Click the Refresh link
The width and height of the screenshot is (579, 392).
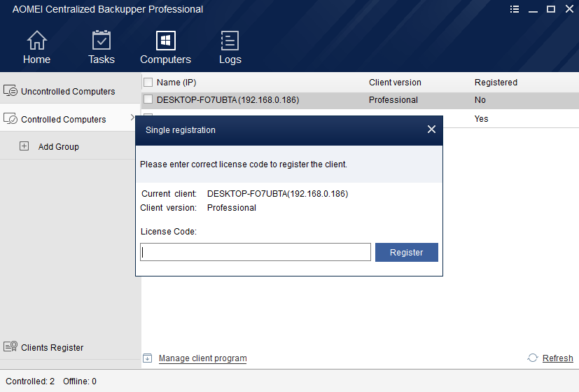coord(557,358)
